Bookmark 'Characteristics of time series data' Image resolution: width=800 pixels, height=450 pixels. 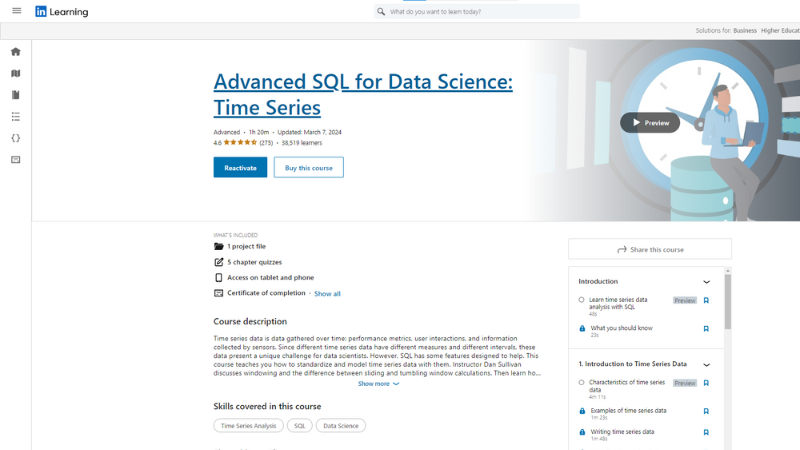(x=706, y=383)
